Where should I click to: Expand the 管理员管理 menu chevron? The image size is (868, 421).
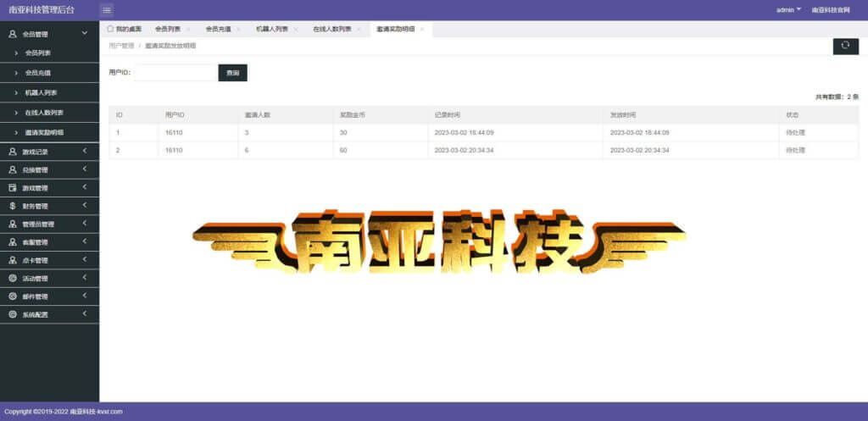[85, 223]
